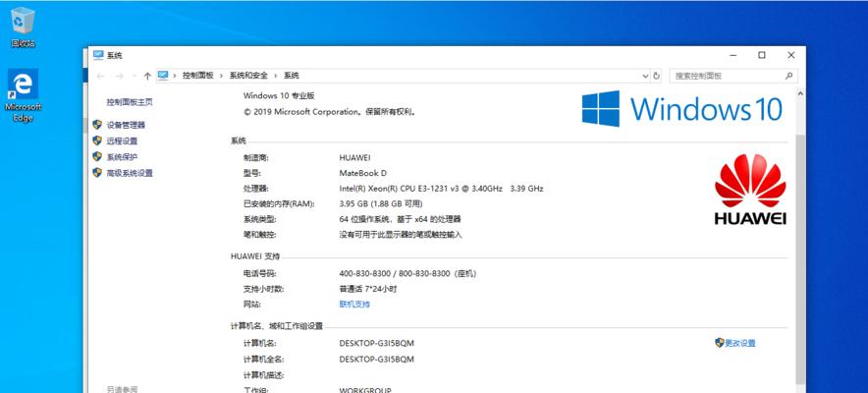The width and height of the screenshot is (868, 393).
Task: Click the HUAWEI 支持 section heading
Action: 255,256
